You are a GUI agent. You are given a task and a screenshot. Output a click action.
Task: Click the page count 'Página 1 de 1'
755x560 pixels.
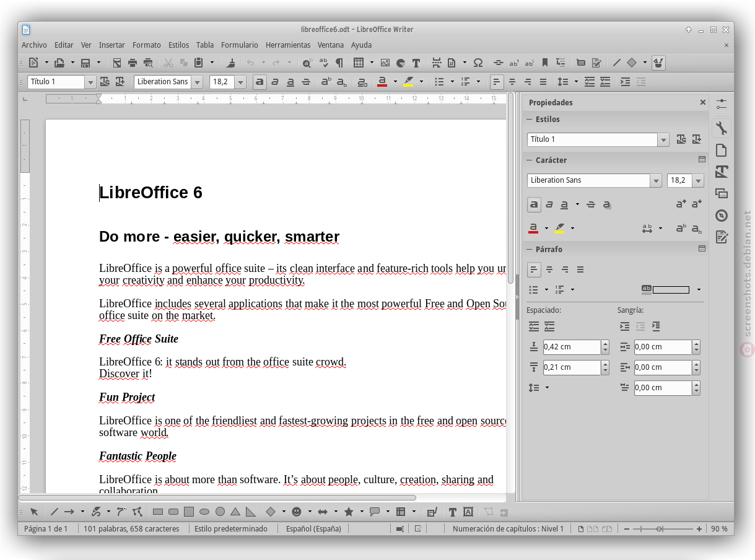click(x=46, y=529)
